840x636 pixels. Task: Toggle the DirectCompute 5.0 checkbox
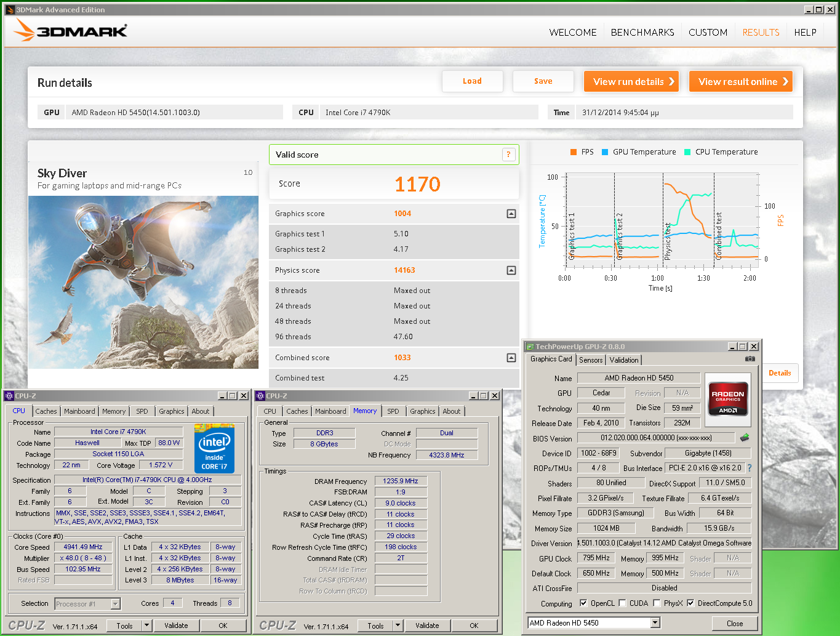point(690,603)
